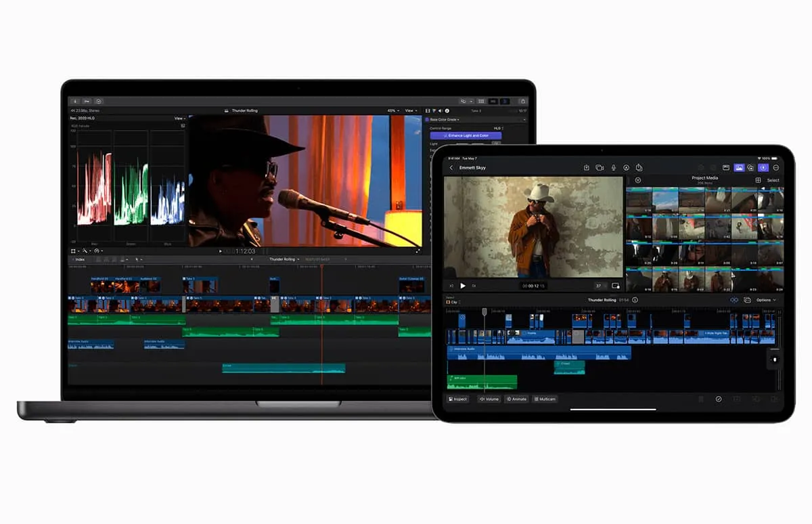The width and height of the screenshot is (812, 524).
Task: Open the camera record icon on iPad
Action: 600,168
